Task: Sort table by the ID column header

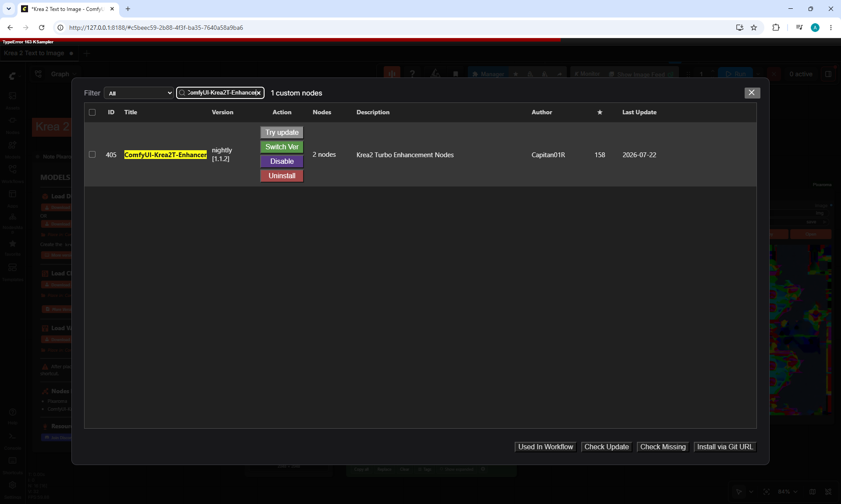Action: point(111,112)
